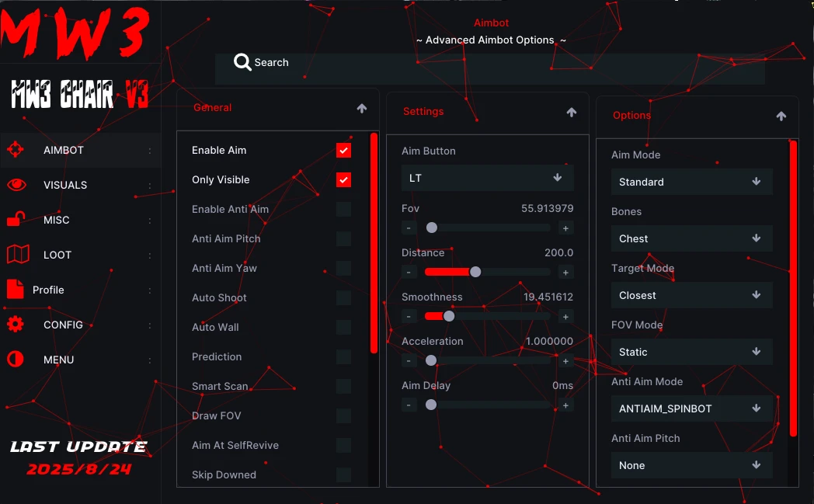Enable the Draw FOV checkbox
The height and width of the screenshot is (504, 814).
[x=343, y=415]
